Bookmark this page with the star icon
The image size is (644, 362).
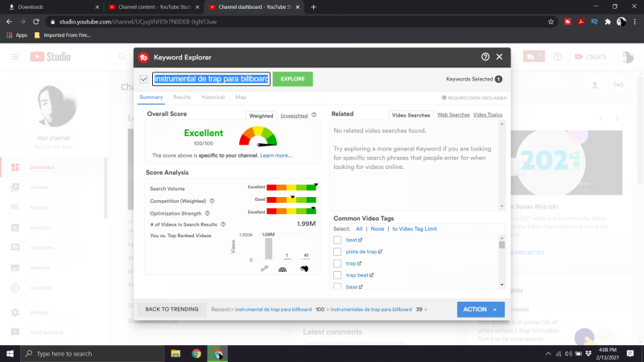pyautogui.click(x=552, y=22)
